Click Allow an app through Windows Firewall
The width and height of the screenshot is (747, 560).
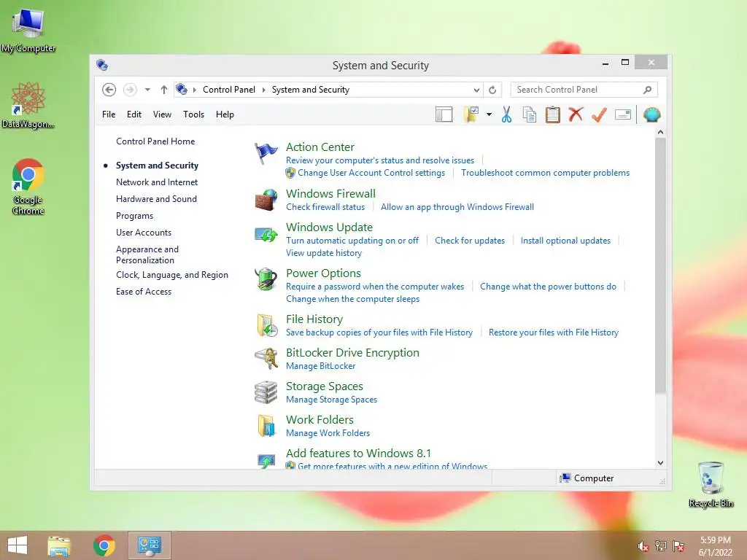(x=457, y=207)
